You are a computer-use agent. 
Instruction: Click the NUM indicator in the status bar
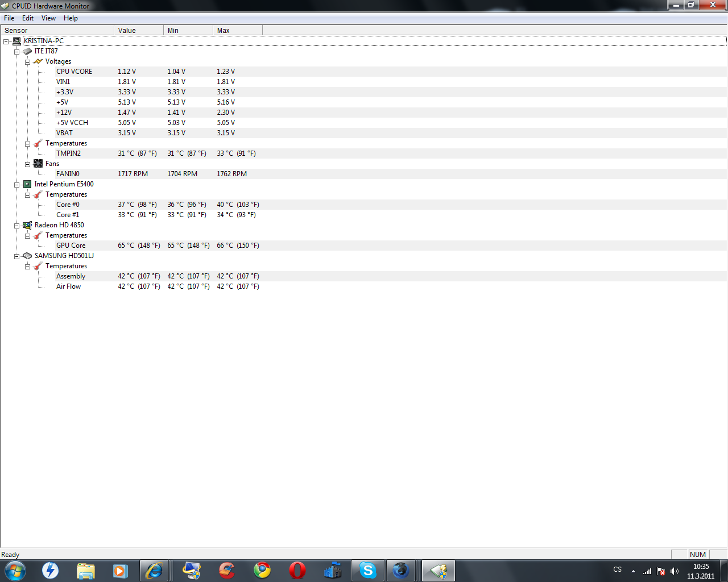698,555
